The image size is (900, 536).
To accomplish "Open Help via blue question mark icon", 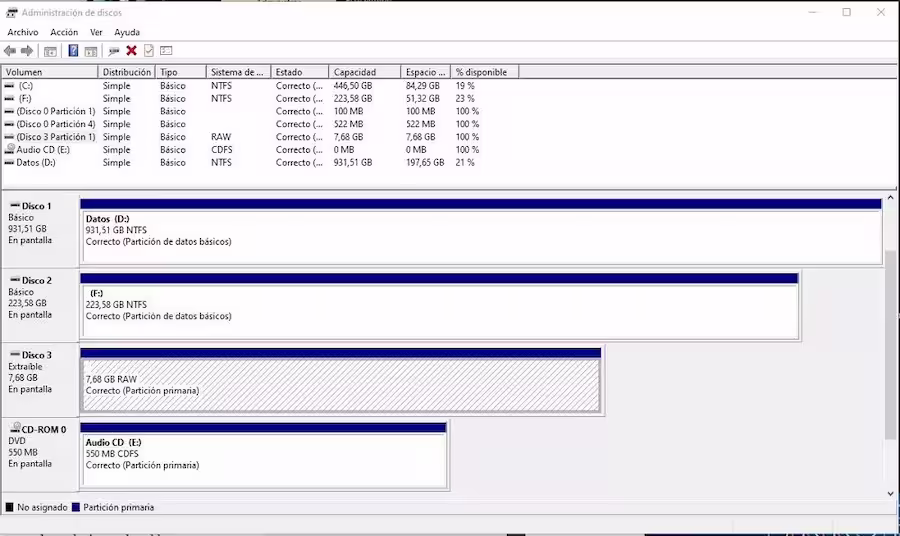I will (x=73, y=51).
